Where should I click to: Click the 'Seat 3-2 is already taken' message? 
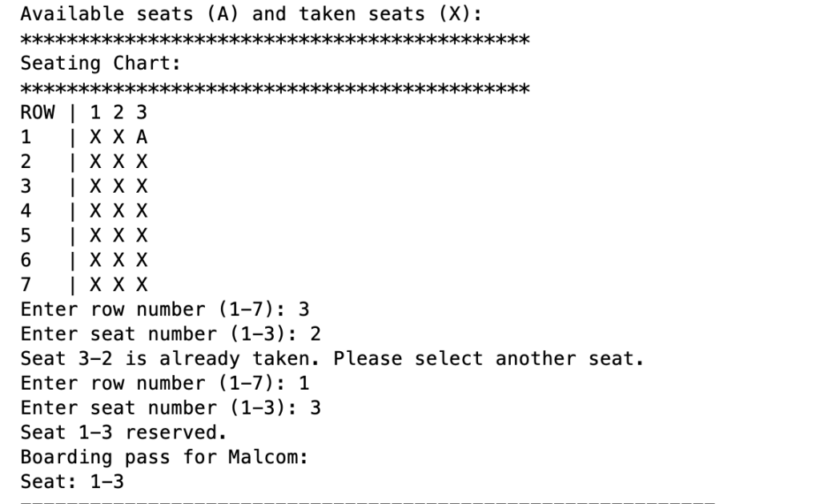332,359
